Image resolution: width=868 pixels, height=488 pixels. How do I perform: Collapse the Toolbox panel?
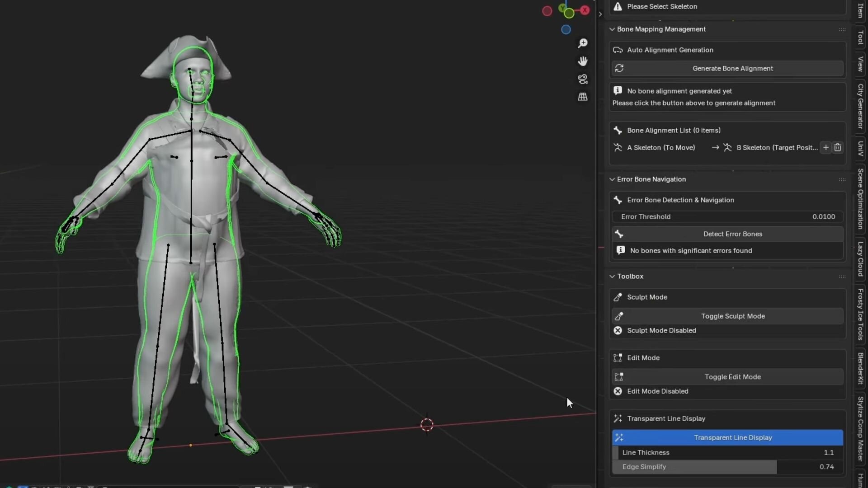612,276
